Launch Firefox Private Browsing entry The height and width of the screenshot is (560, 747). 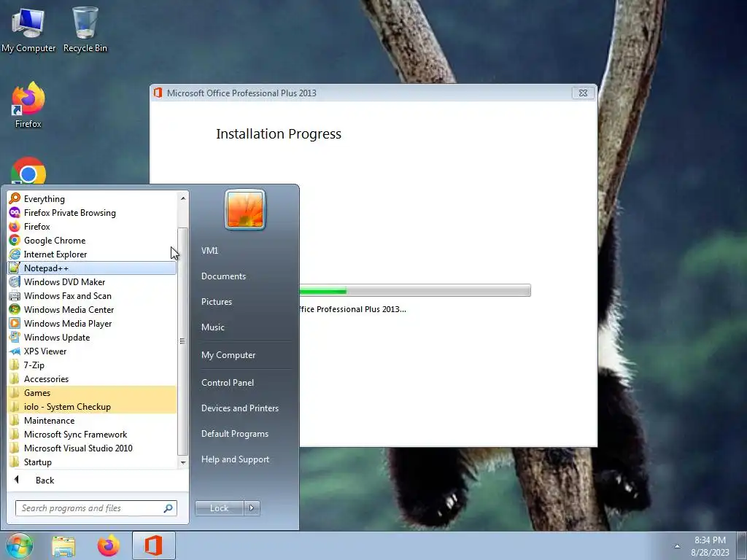pos(92,213)
